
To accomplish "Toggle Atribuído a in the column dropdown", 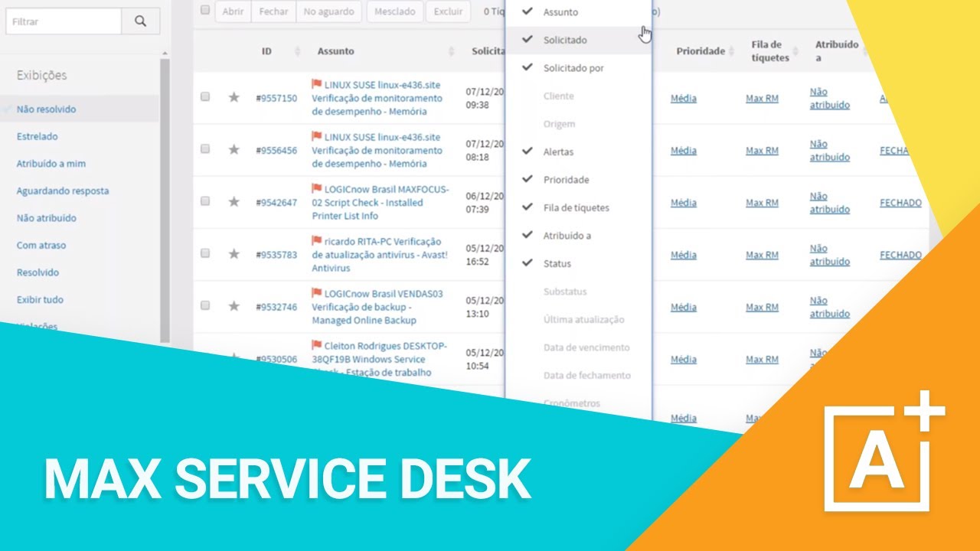I will [x=579, y=236].
